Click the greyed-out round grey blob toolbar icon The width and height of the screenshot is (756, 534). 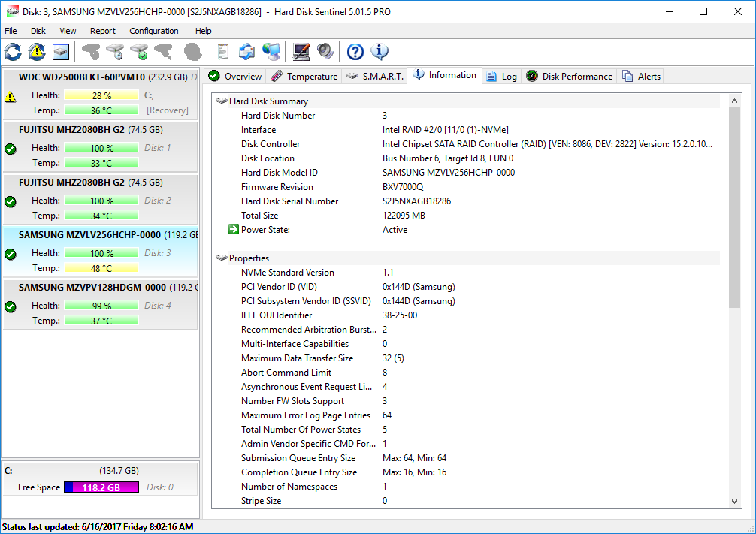click(193, 52)
